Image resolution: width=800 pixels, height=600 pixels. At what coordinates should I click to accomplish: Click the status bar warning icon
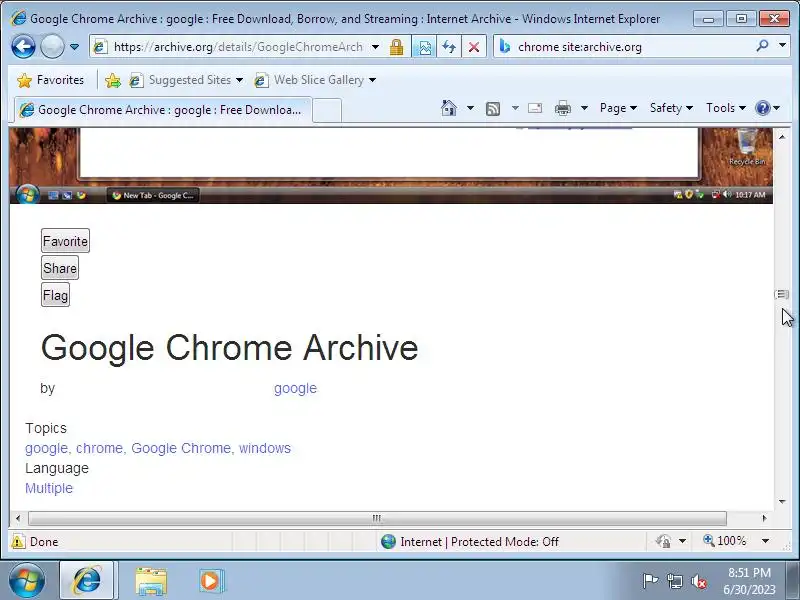click(x=18, y=541)
